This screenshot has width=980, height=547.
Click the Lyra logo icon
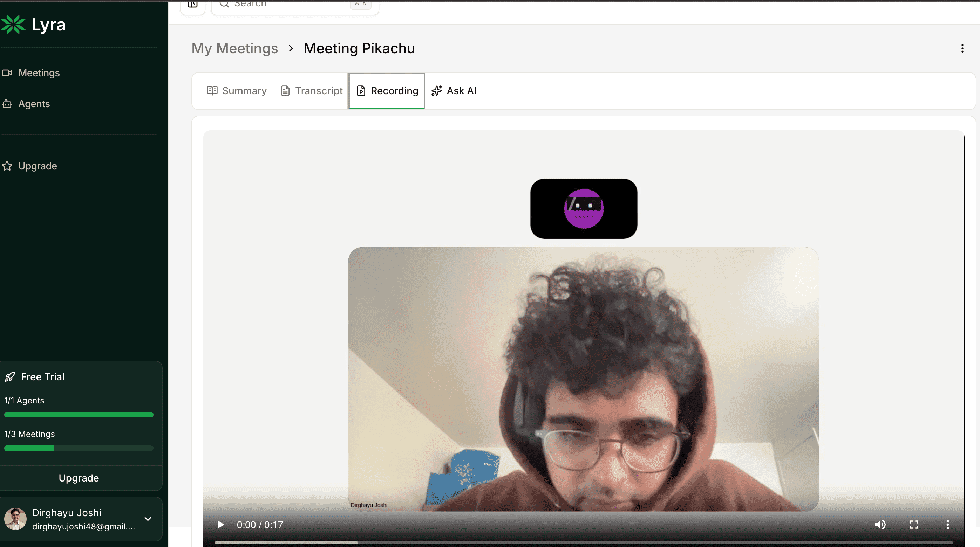pyautogui.click(x=13, y=25)
